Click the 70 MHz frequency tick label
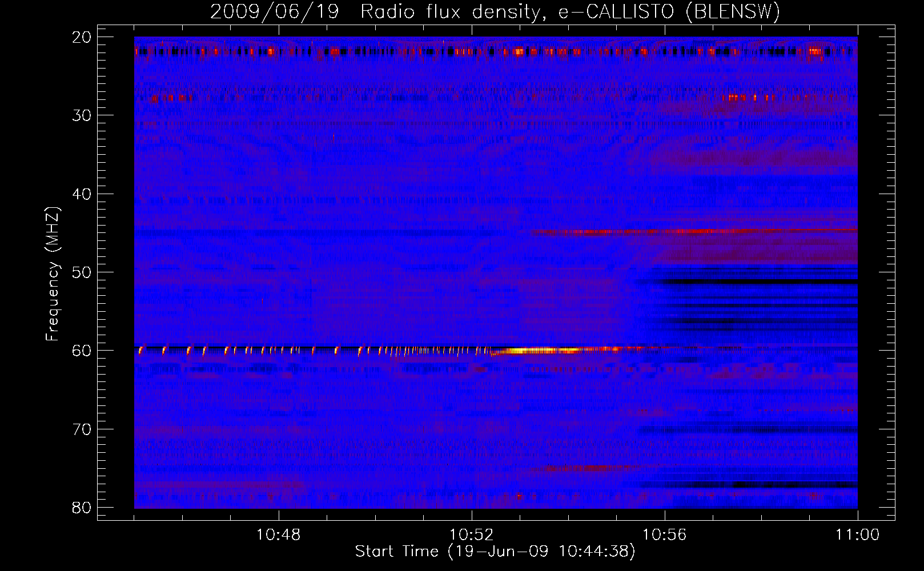Viewport: 924px width, 571px height. (82, 429)
